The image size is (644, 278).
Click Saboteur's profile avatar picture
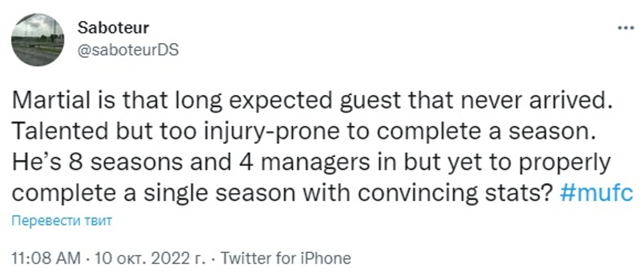click(x=37, y=40)
